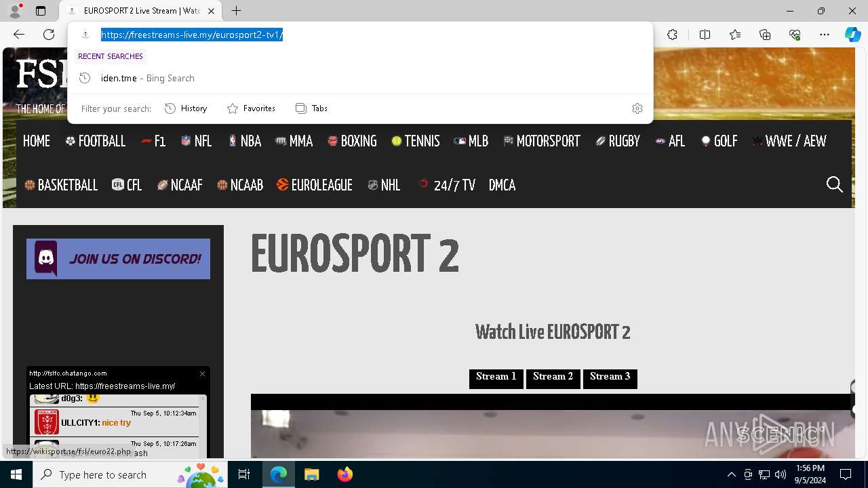Open the profile avatar icon
This screenshot has height=488, width=868.
[x=15, y=11]
